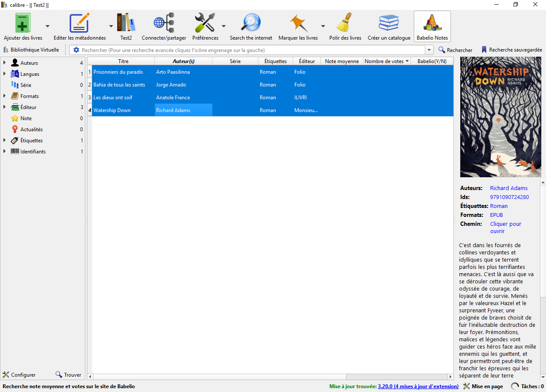This screenshot has height=392, width=546.
Task: Click the Éditeur category icon
Action: pyautogui.click(x=15, y=107)
